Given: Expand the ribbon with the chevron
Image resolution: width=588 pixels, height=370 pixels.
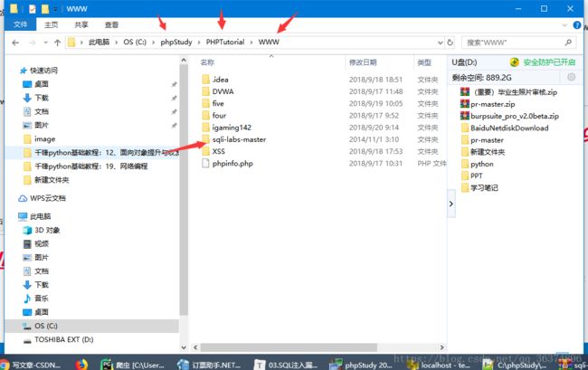Looking at the screenshot, I should [564, 25].
